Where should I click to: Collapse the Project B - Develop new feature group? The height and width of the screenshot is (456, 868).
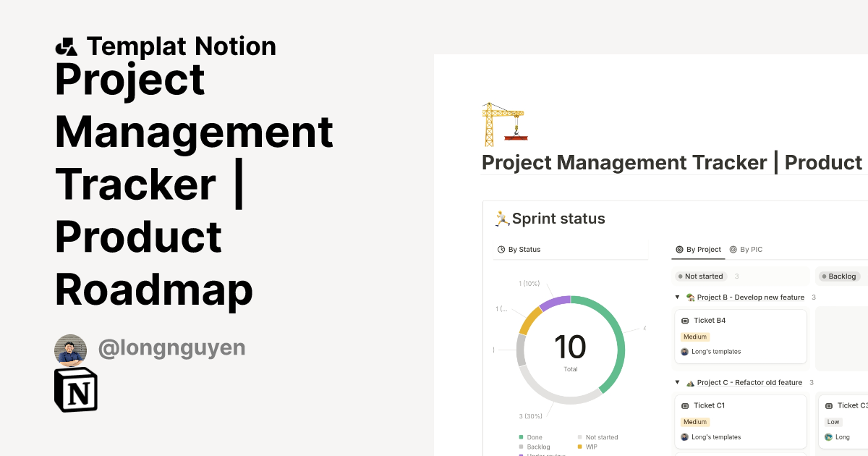(x=677, y=297)
